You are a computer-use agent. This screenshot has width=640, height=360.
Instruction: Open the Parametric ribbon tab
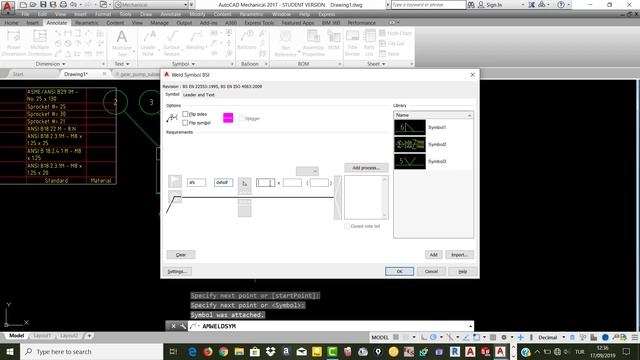(87, 23)
